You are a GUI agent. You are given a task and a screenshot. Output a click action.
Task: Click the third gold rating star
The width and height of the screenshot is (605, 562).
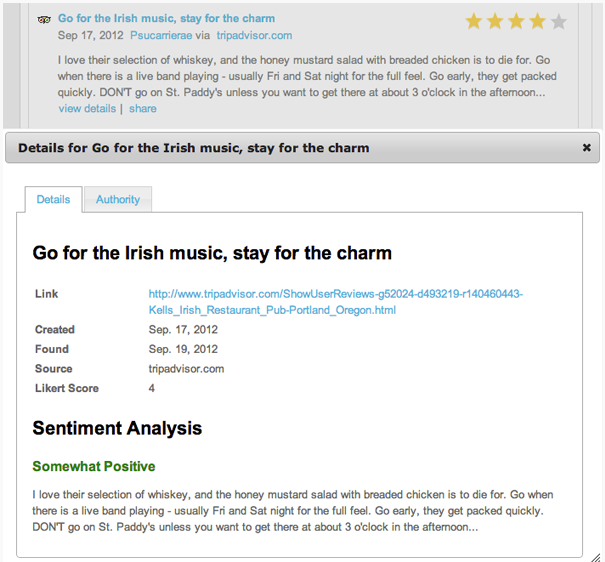tap(516, 21)
